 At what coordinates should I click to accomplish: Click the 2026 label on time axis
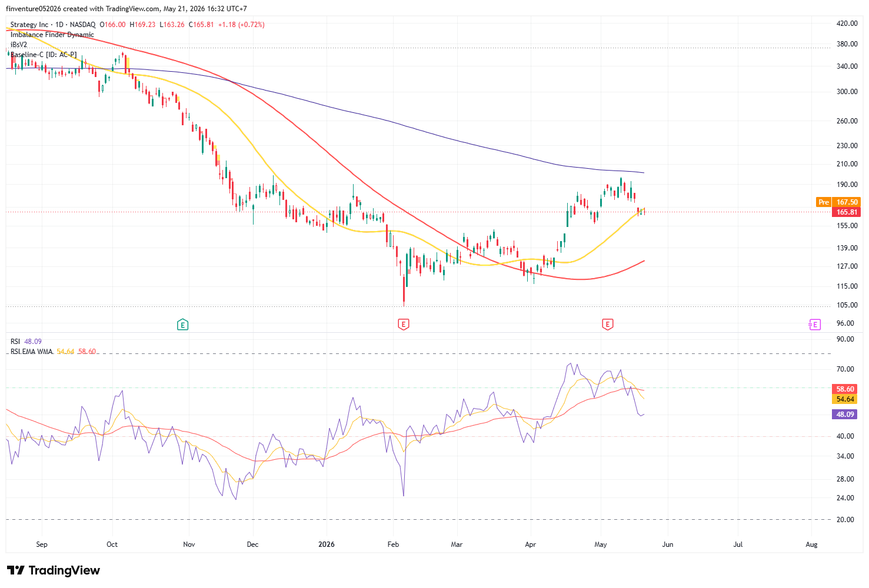[x=326, y=544]
